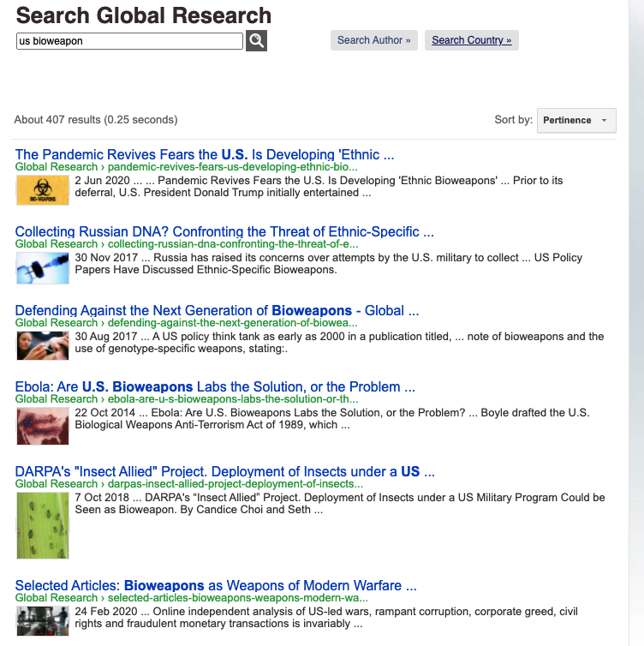Open "Ebola: Are U.S. Bioweapons Labs" result
644x646 pixels.
coord(215,387)
